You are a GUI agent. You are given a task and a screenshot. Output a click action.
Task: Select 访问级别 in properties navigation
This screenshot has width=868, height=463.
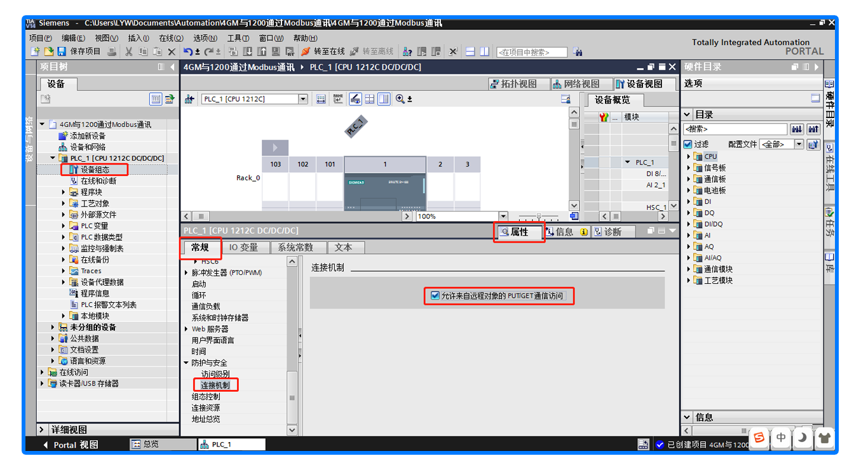(x=215, y=374)
